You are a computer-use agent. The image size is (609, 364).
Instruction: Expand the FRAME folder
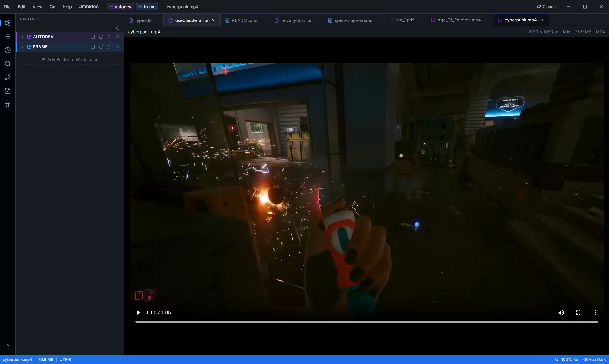(x=22, y=47)
